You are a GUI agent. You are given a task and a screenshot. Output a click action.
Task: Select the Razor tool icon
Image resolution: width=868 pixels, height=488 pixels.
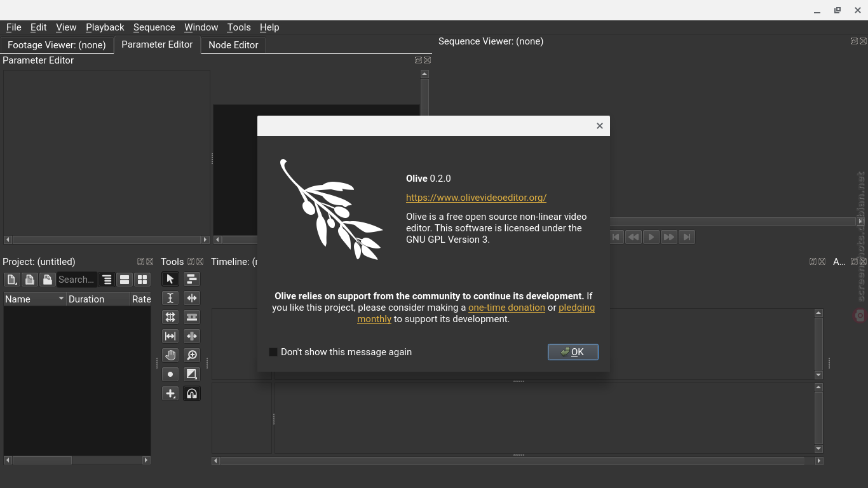coord(192,317)
